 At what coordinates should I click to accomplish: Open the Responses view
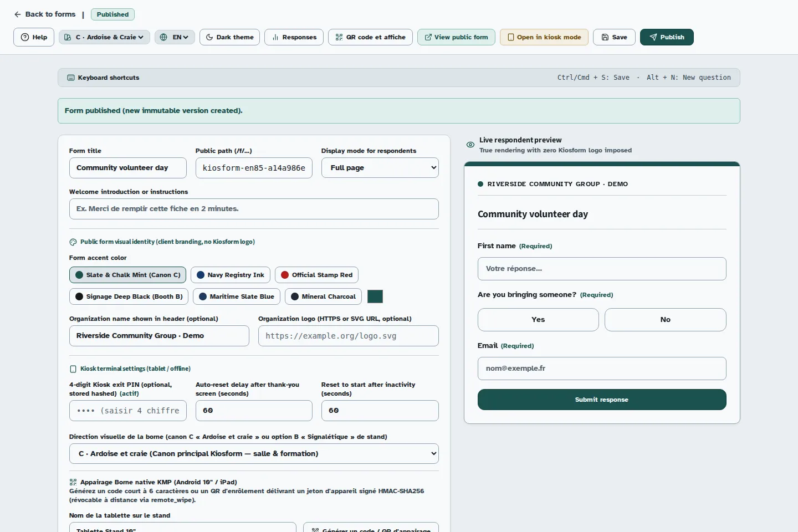(294, 37)
